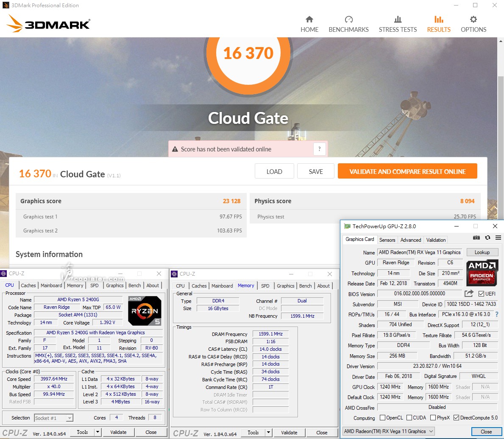Expand Tools dropdown arrow in CPU window

(97, 432)
